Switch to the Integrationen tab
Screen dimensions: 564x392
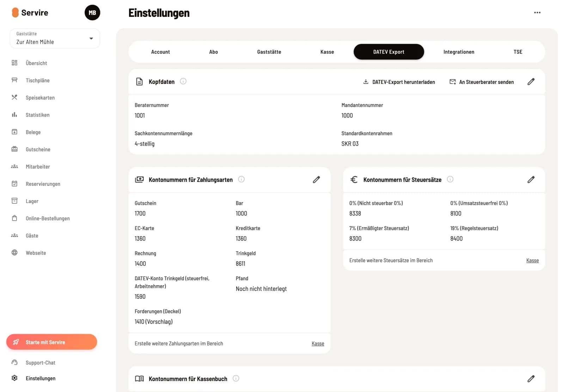point(459,52)
